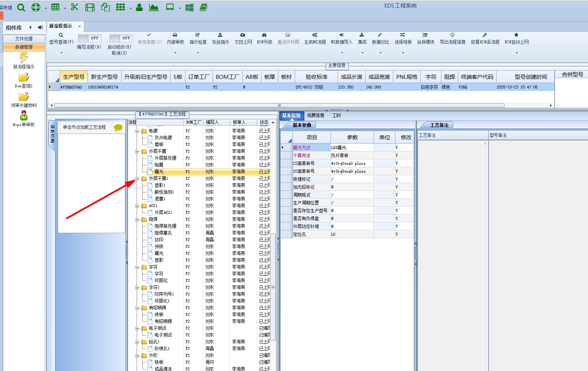The image size is (588, 371).
Task: Click vertical scrollbar of process tree
Action: (273, 286)
